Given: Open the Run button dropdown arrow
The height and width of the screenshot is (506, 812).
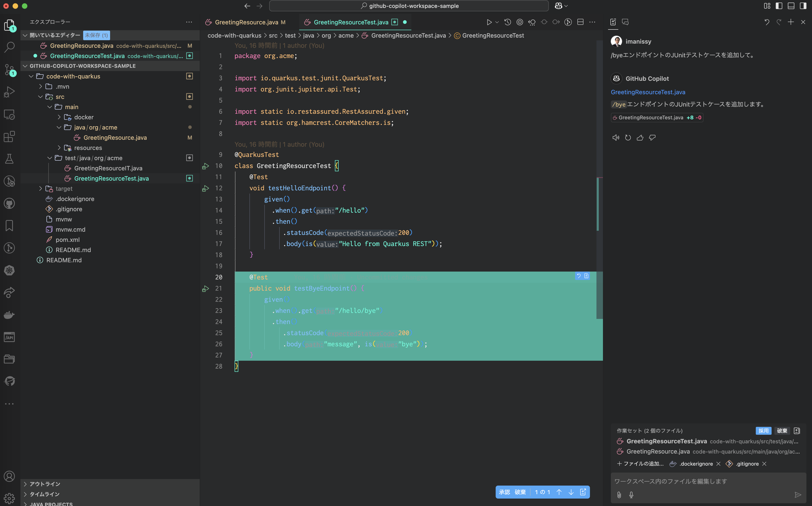Looking at the screenshot, I should pos(497,22).
